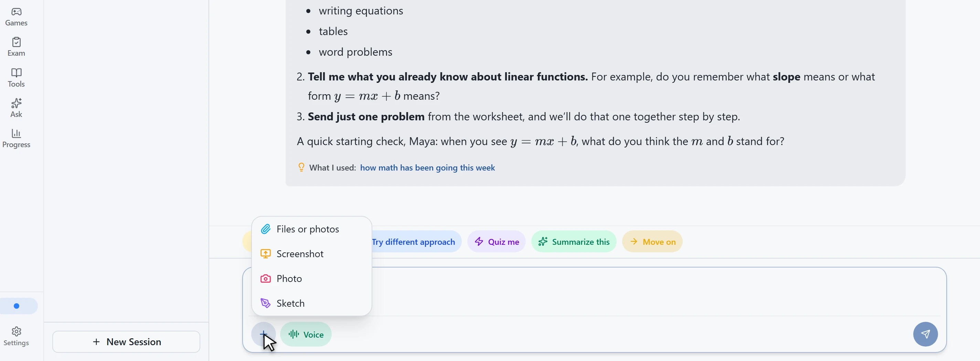Image resolution: width=980 pixels, height=361 pixels.
Task: Open the Exam section icon
Action: click(x=17, y=42)
